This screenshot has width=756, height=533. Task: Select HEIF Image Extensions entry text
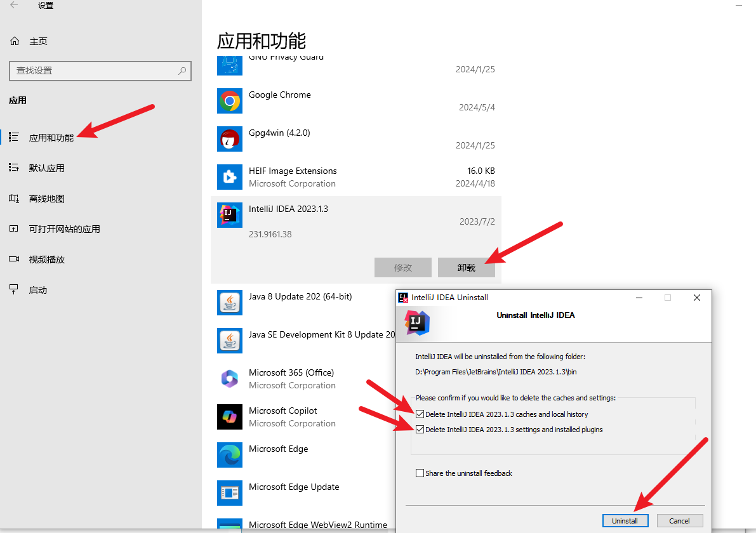point(293,171)
